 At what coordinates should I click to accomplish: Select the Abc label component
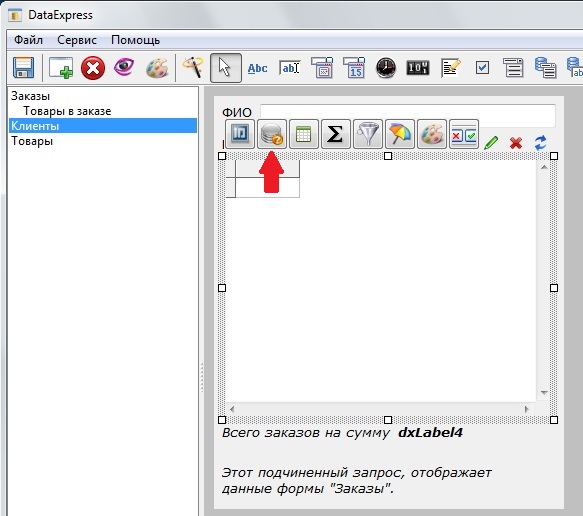point(257,68)
